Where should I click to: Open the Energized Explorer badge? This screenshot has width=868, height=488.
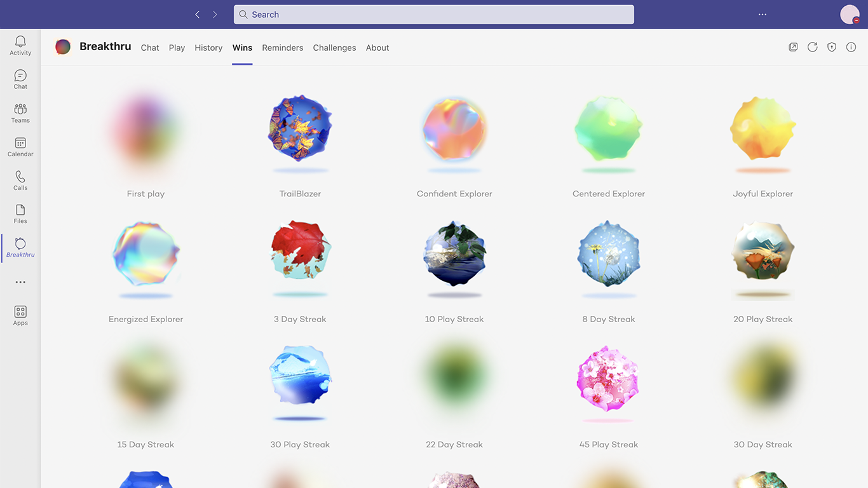click(x=146, y=254)
